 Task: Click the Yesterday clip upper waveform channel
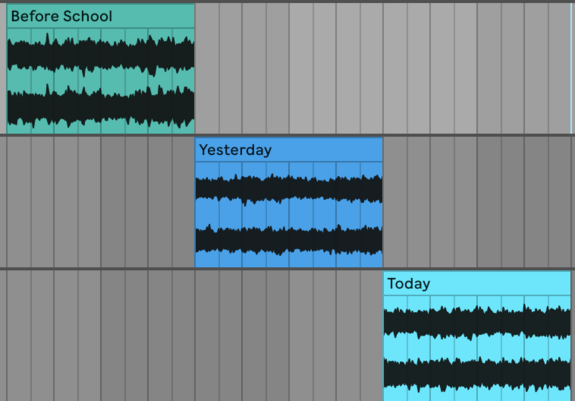pos(289,189)
